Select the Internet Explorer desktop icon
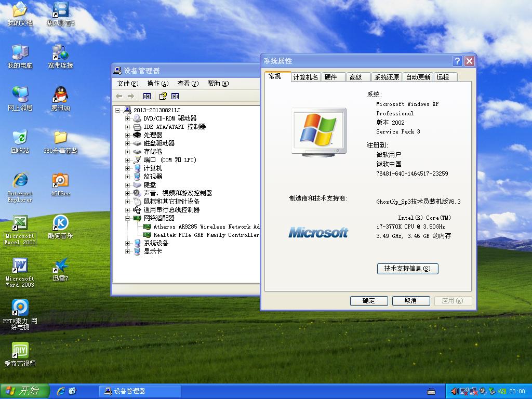532x399 pixels. (20, 188)
